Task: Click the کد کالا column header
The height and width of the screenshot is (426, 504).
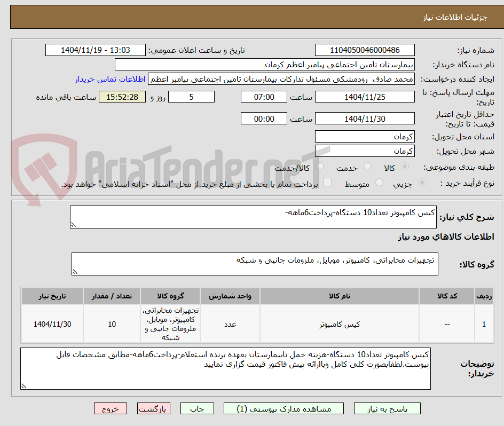Action: click(x=447, y=296)
